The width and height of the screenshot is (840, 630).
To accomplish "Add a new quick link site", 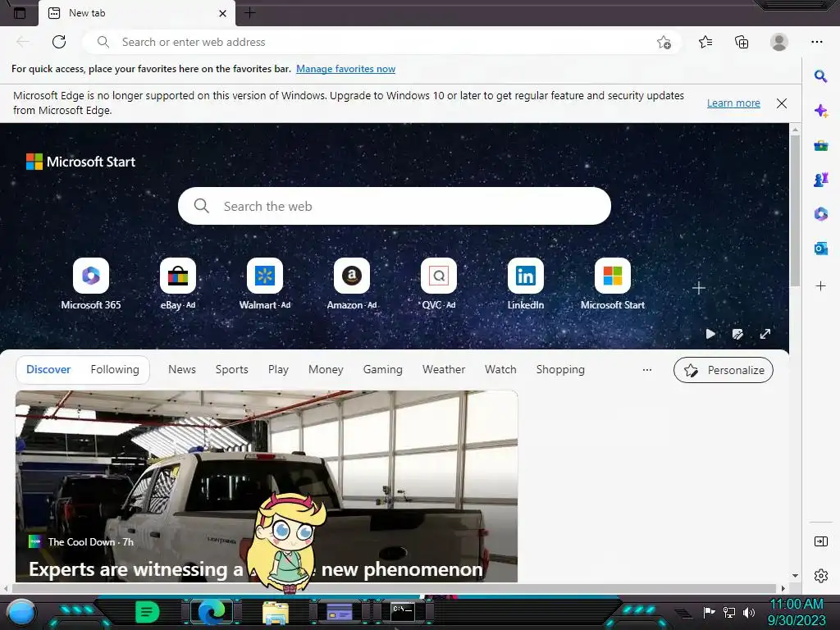I will (699, 288).
